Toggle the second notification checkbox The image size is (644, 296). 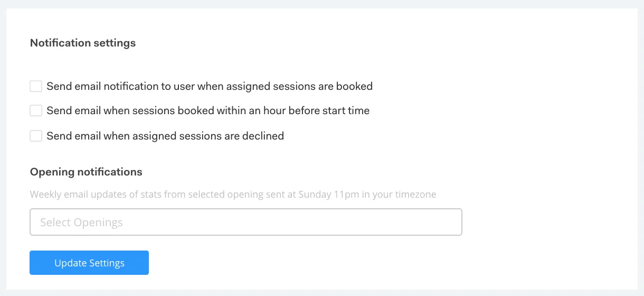click(x=36, y=111)
